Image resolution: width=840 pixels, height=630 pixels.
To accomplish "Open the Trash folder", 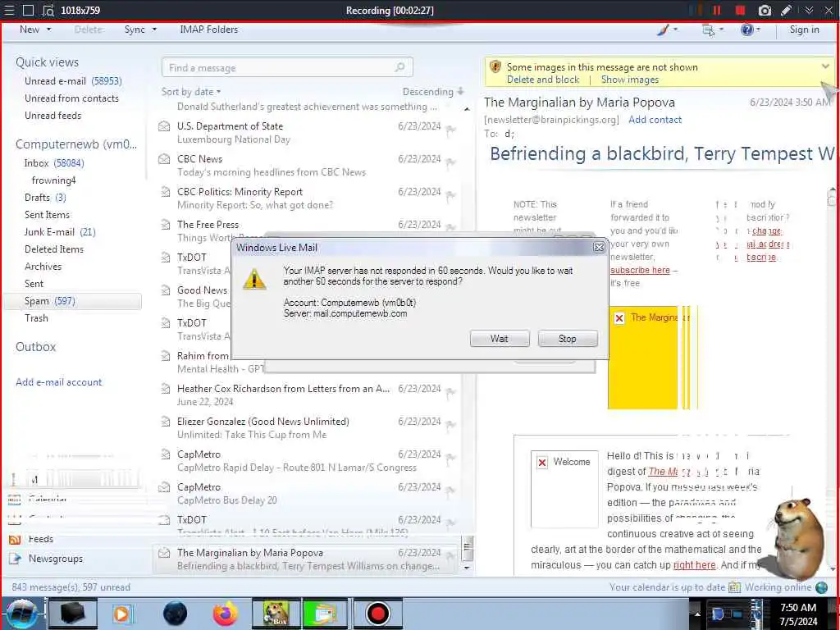I will pyautogui.click(x=36, y=317).
